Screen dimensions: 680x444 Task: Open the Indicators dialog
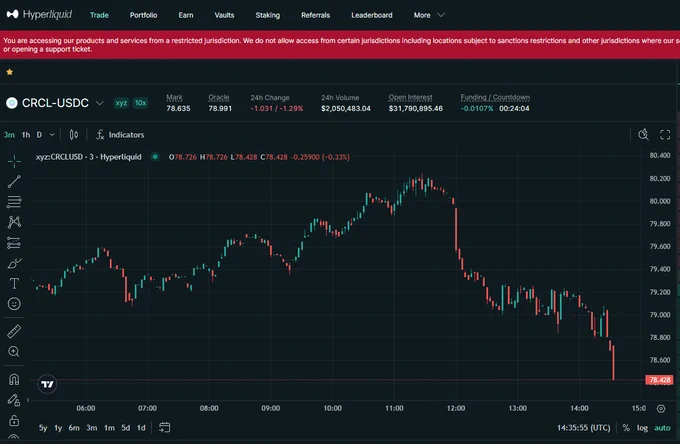point(120,135)
